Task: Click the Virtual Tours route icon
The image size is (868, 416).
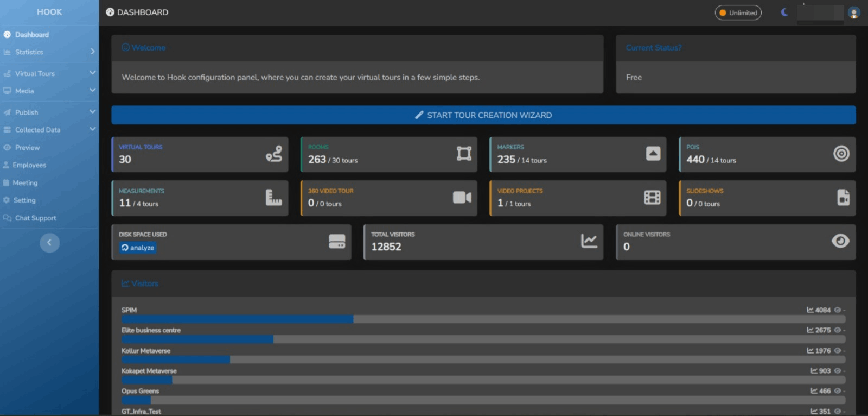Action: 274,154
